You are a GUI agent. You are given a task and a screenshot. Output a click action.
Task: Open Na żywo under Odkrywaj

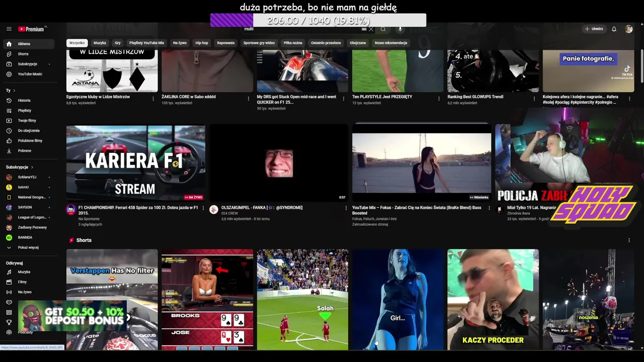29,292
